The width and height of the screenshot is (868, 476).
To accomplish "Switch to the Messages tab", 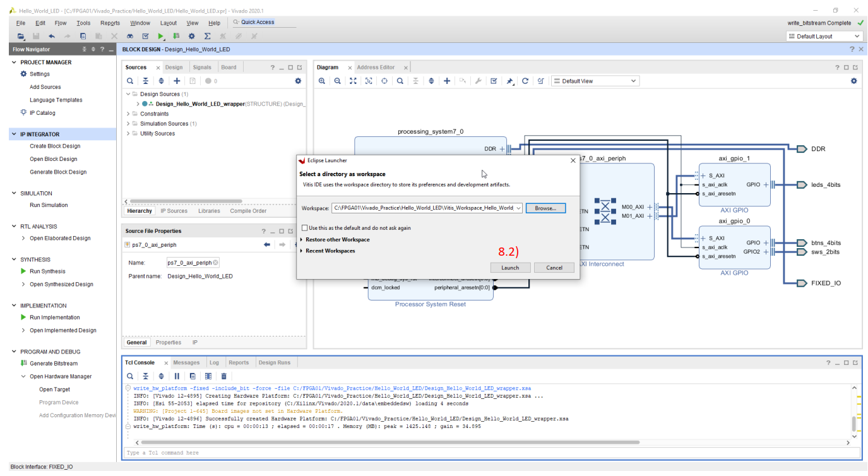I will tap(186, 363).
